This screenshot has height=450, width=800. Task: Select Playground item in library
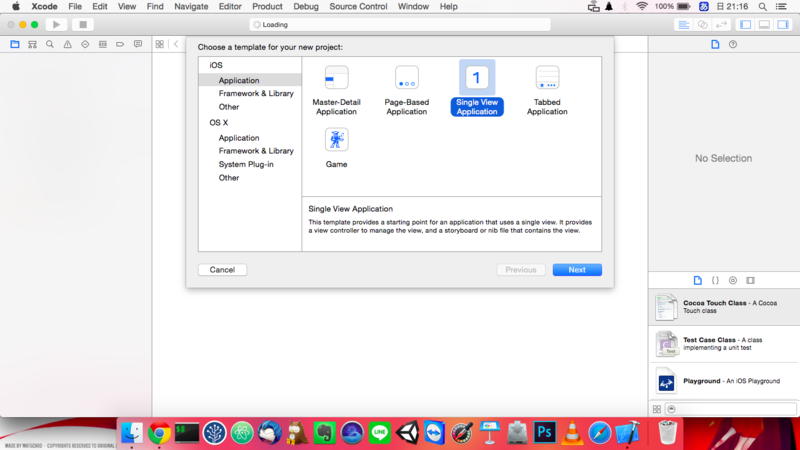[724, 381]
